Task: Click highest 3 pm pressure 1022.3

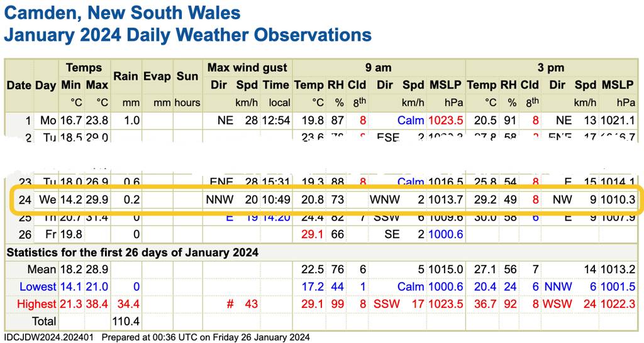Action: pyautogui.click(x=618, y=304)
